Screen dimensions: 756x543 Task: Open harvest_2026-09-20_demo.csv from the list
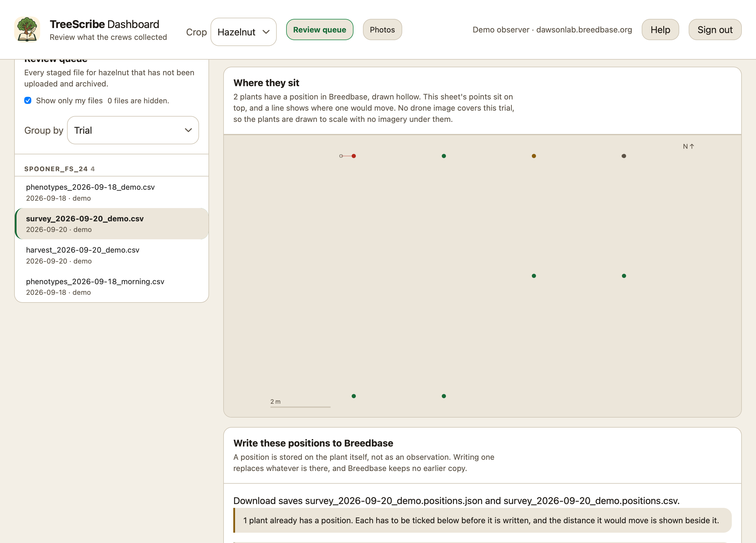point(112,255)
